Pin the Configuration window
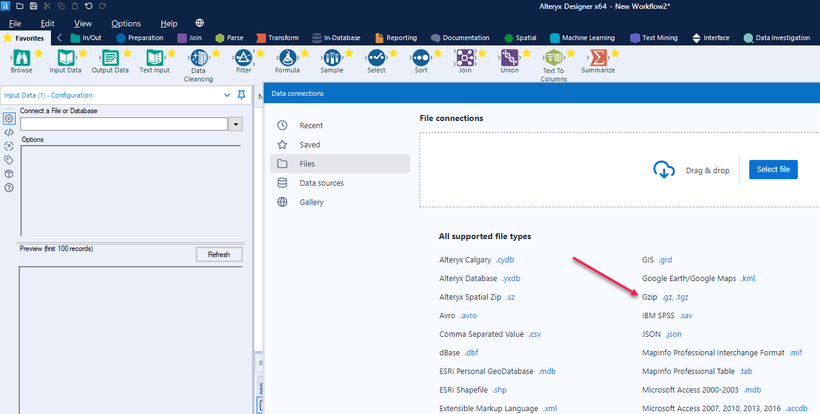The image size is (820, 414). pyautogui.click(x=241, y=95)
